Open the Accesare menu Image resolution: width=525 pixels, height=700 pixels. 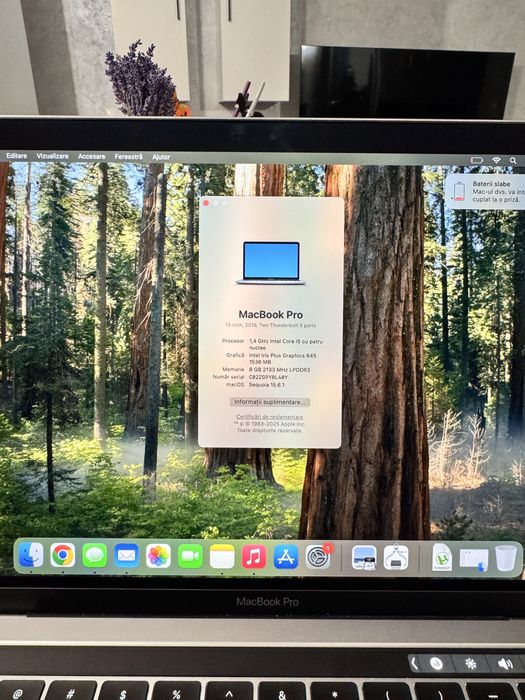(x=92, y=156)
